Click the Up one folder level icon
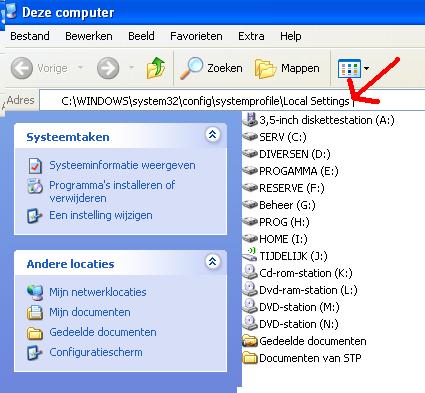This screenshot has height=393, width=425. click(156, 68)
